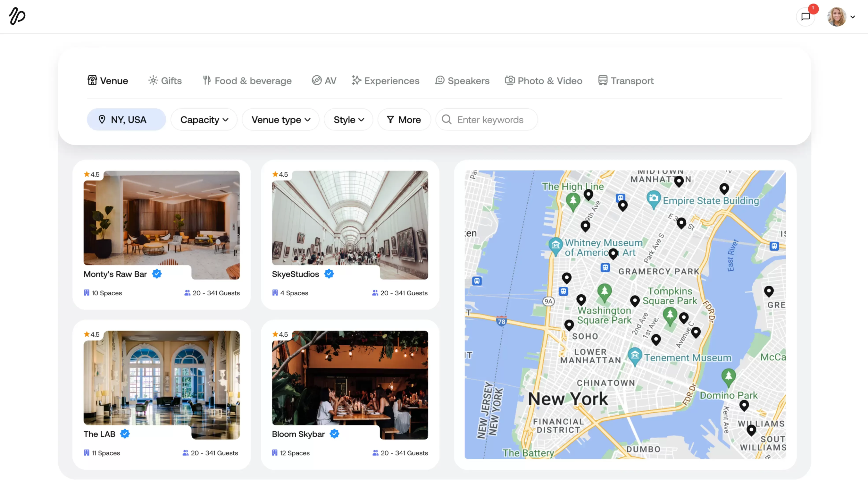
Task: Open the Transport category
Action: tap(626, 80)
